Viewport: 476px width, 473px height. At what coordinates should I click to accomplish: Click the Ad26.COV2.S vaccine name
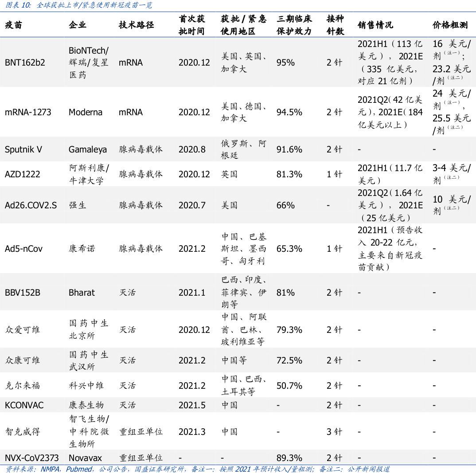point(31,205)
